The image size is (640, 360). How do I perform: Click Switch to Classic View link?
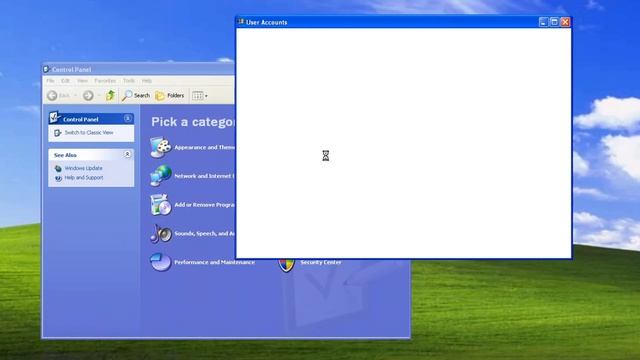click(89, 133)
